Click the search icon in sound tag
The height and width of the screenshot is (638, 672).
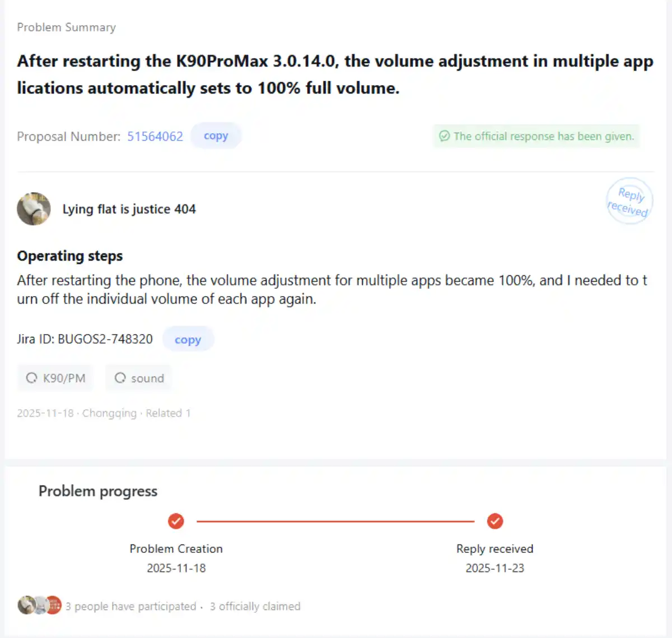120,378
